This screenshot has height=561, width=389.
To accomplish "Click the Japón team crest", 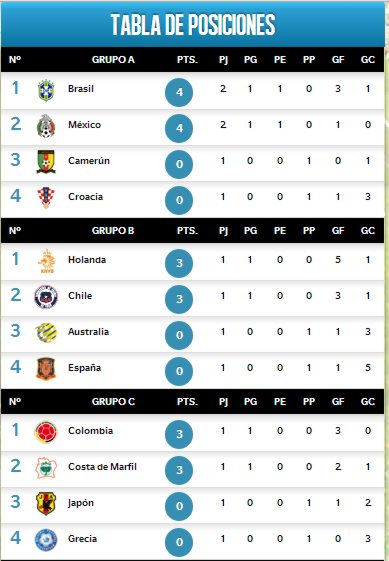I will coord(46,503).
